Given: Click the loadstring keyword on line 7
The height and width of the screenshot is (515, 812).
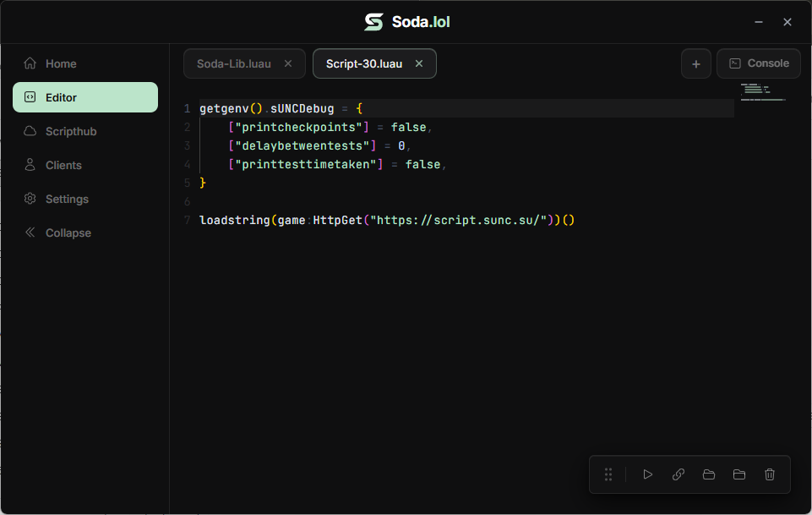Looking at the screenshot, I should 235,220.
